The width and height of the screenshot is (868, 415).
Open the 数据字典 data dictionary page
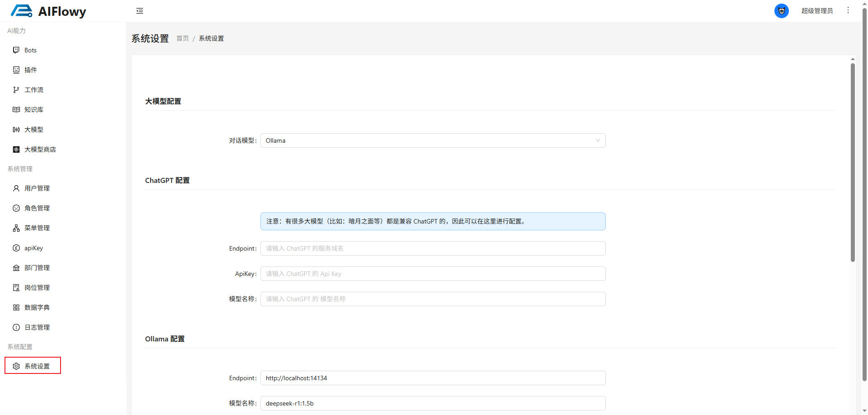[x=37, y=307]
